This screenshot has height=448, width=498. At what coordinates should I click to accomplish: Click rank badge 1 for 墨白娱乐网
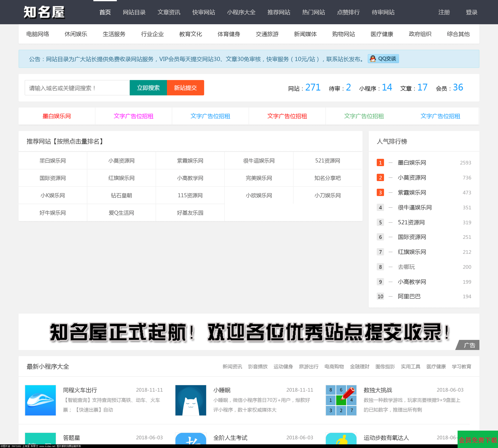click(x=380, y=162)
